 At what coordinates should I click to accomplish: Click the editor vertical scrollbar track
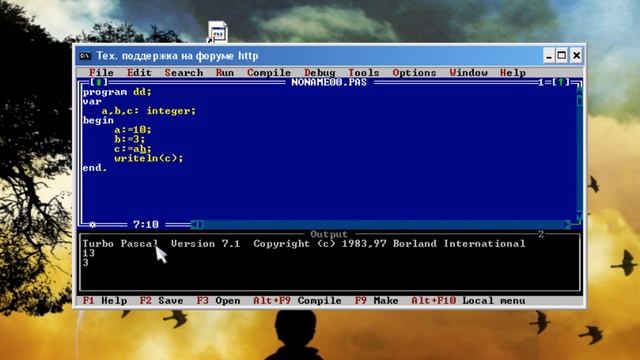(x=579, y=154)
